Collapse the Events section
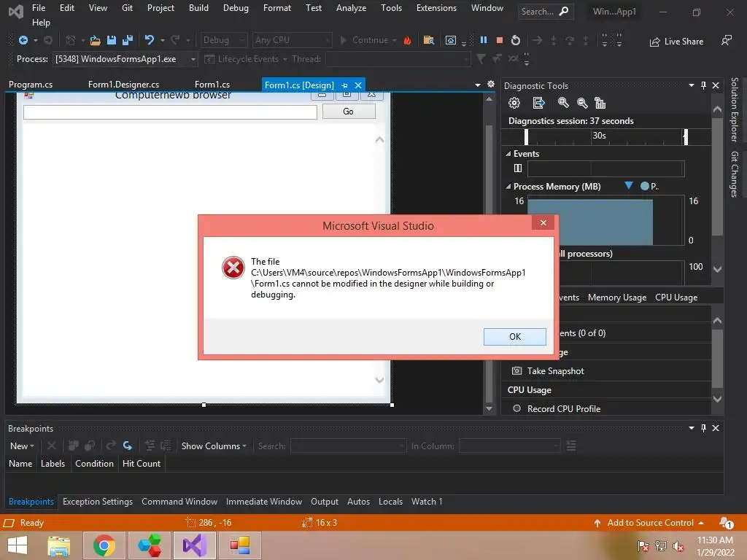 (508, 154)
